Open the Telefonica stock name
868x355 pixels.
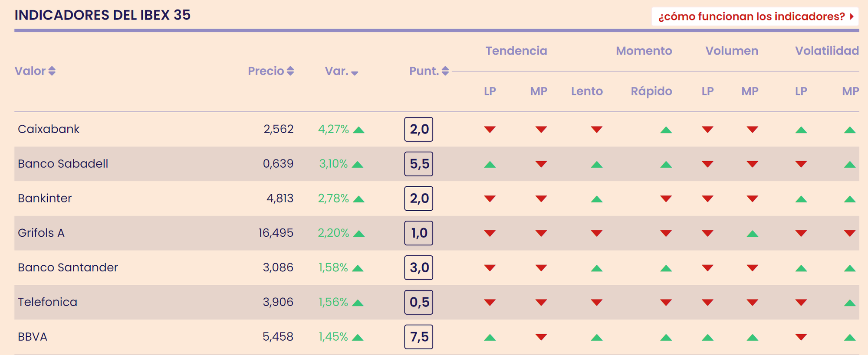click(x=47, y=302)
